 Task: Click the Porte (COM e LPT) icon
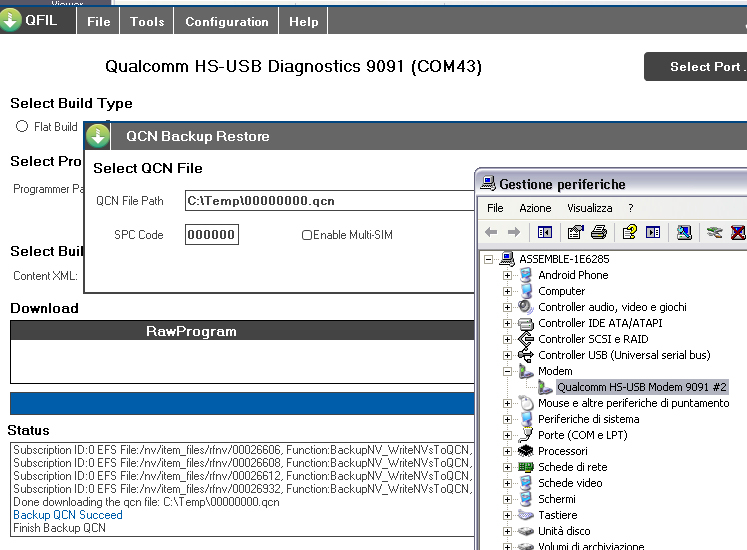(526, 435)
